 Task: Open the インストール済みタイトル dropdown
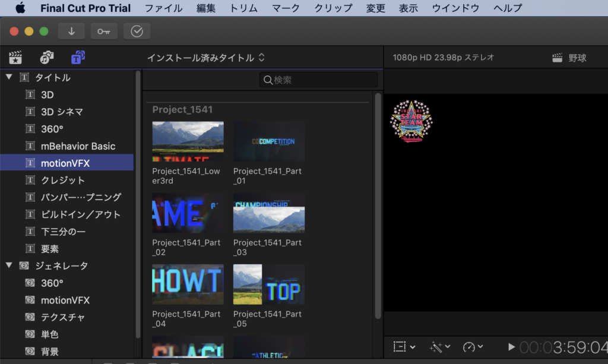[x=206, y=58]
